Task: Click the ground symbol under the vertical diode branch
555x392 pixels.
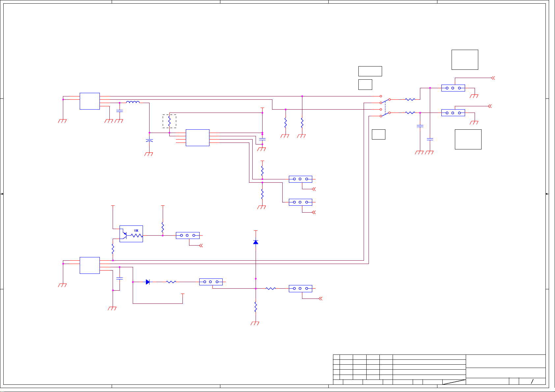Action: coord(255,323)
